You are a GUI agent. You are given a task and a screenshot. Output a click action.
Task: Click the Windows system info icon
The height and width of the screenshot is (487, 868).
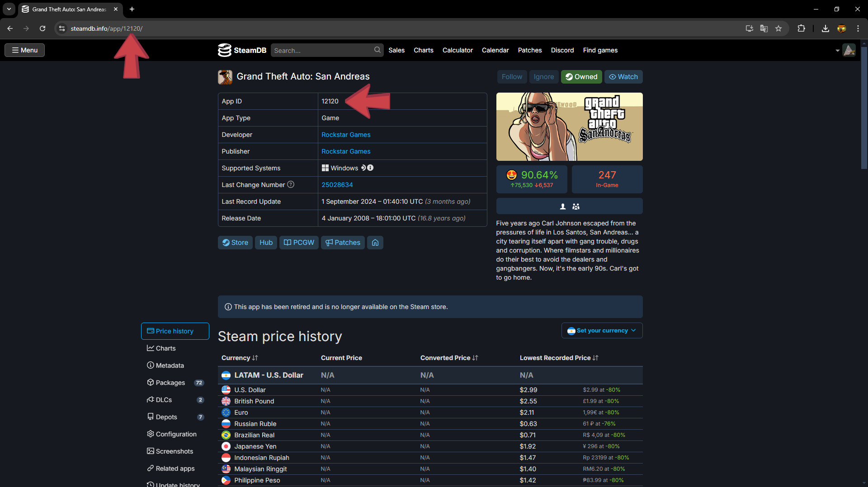pyautogui.click(x=370, y=168)
